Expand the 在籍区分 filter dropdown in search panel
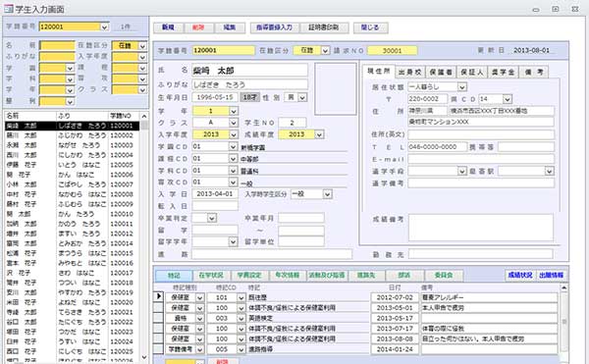589x364 pixels. pos(142,46)
